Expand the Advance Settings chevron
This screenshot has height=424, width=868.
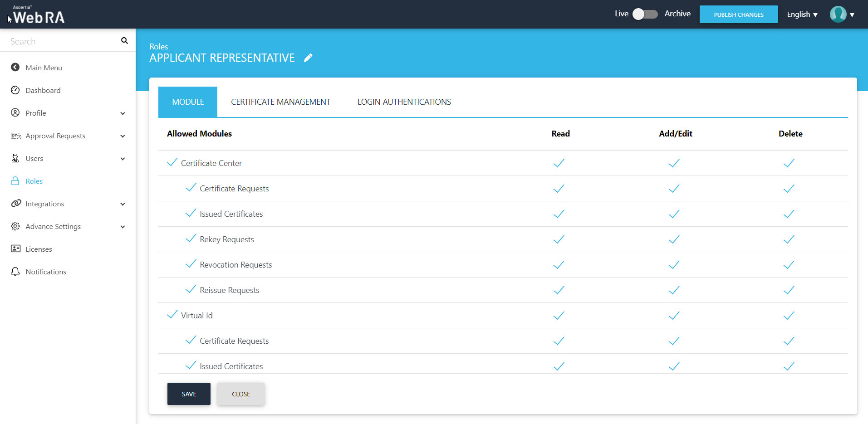(123, 227)
